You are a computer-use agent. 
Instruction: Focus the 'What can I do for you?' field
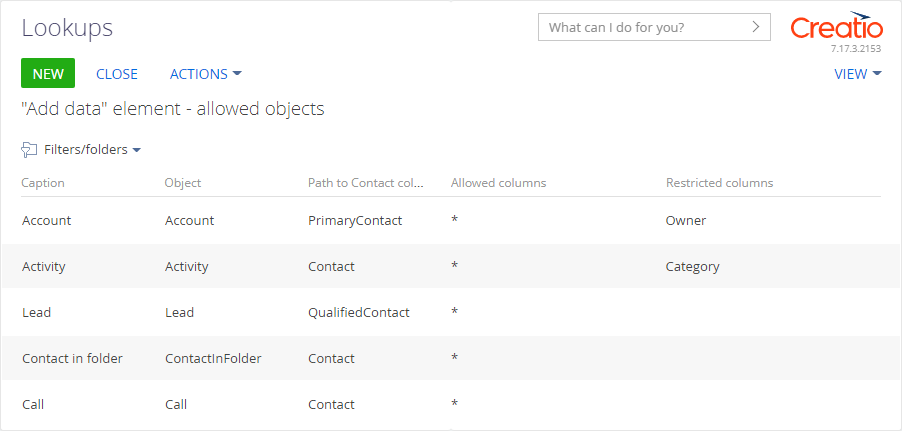coord(654,27)
